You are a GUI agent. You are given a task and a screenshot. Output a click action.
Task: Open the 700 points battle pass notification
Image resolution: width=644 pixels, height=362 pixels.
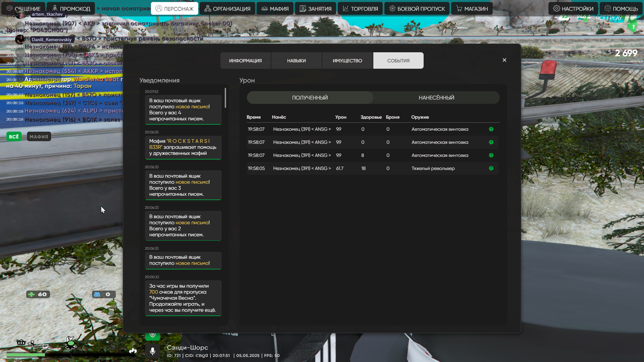click(x=183, y=298)
